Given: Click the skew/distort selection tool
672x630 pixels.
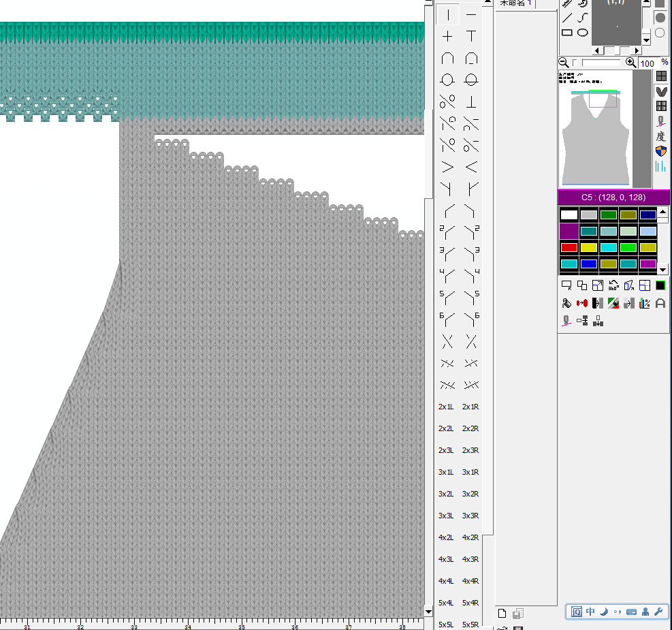Looking at the screenshot, I should [x=629, y=285].
